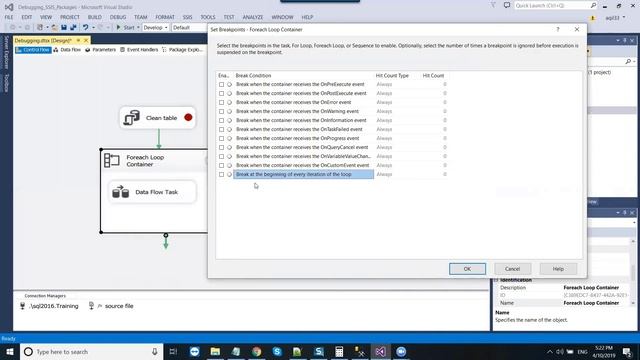Check the loop iteration breakpoint checkbox
This screenshot has height=360, width=640.
point(221,174)
